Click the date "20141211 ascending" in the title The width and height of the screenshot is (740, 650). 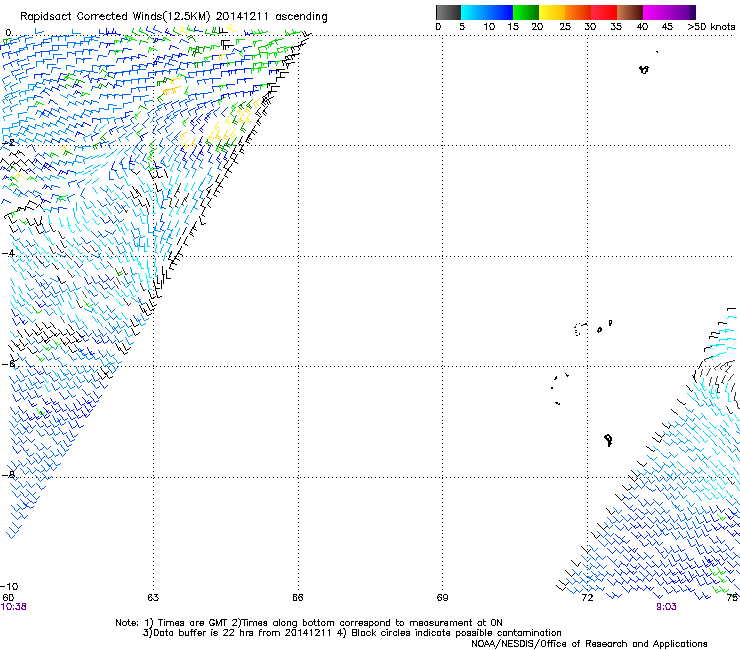coord(272,17)
